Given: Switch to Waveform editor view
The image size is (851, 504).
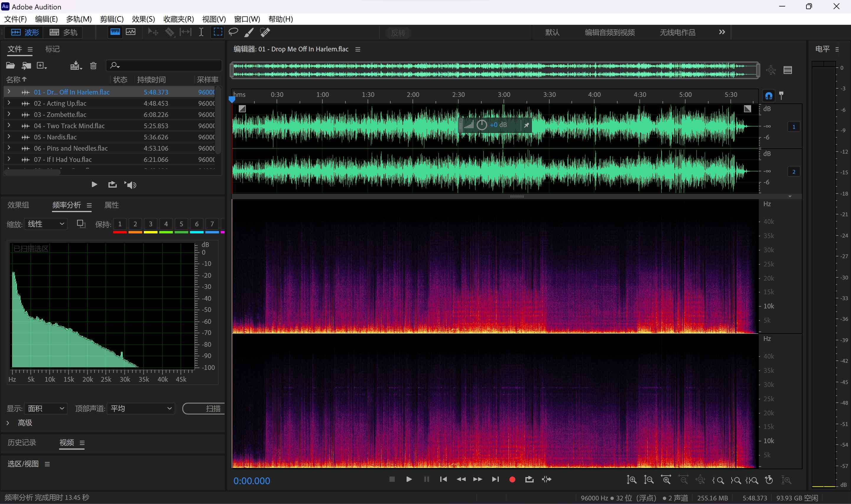Looking at the screenshot, I should pos(25,32).
